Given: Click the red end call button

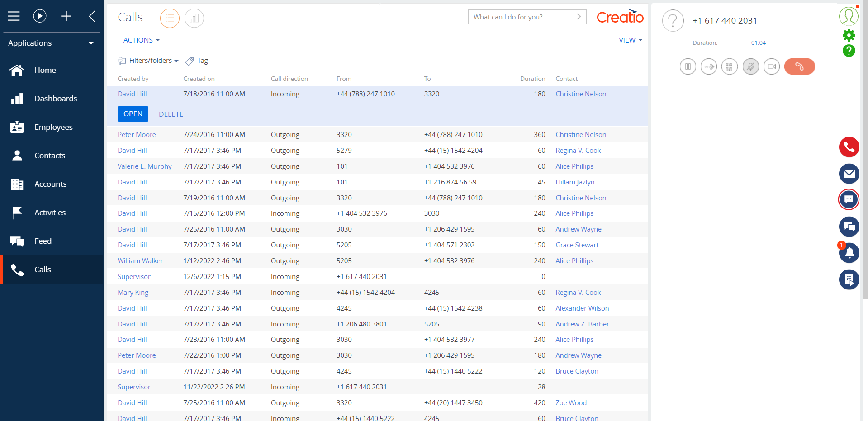Looking at the screenshot, I should point(799,67).
